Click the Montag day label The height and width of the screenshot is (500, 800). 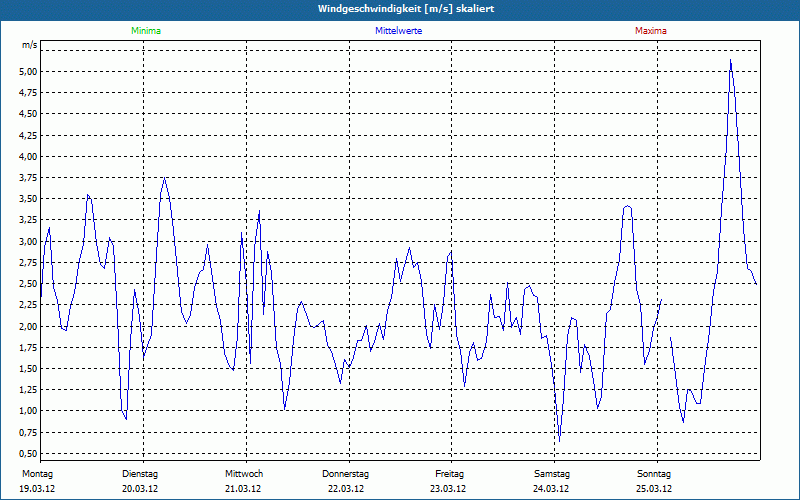click(37, 474)
